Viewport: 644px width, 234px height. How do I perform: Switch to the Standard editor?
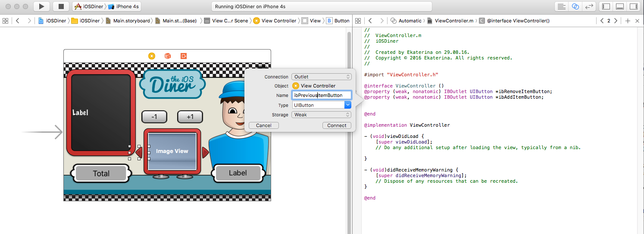click(561, 6)
